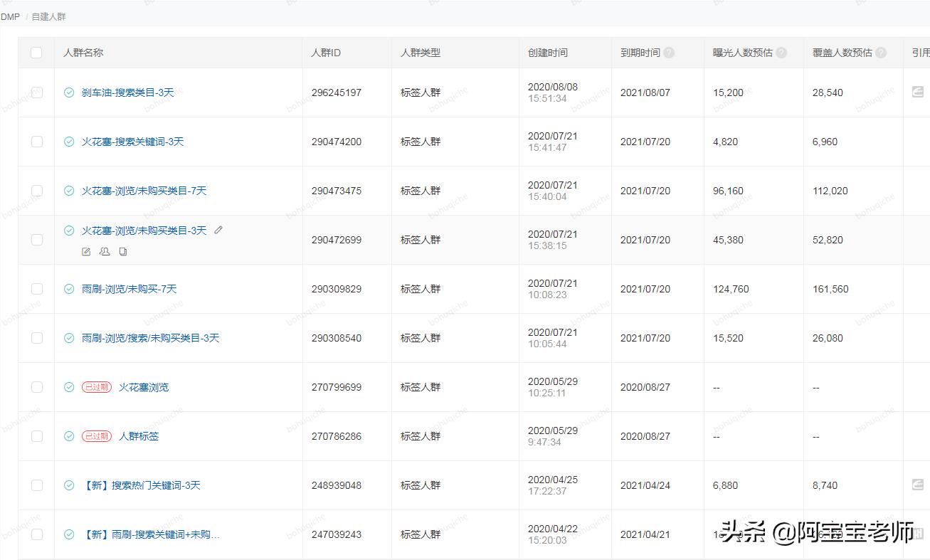Click the reference icon in the 刹车油-搜索类目-3天 row
This screenshot has width=930, height=560.
(x=918, y=92)
